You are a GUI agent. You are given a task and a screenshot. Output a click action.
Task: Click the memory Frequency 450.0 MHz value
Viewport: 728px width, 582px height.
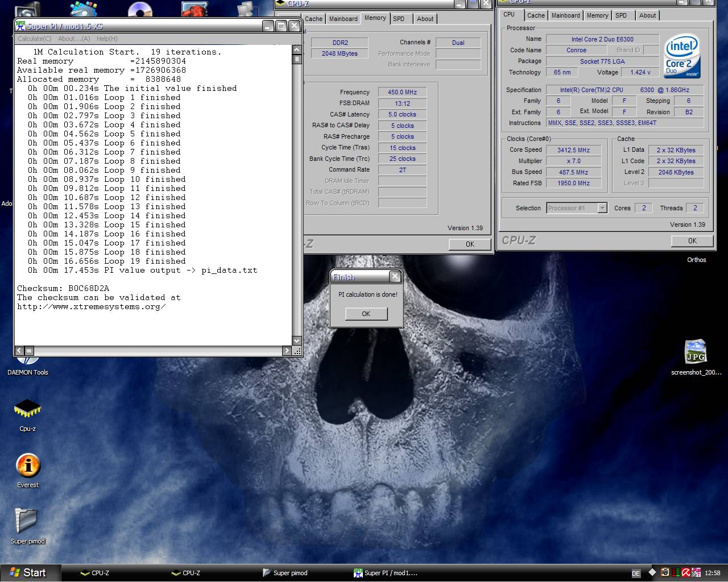click(402, 92)
